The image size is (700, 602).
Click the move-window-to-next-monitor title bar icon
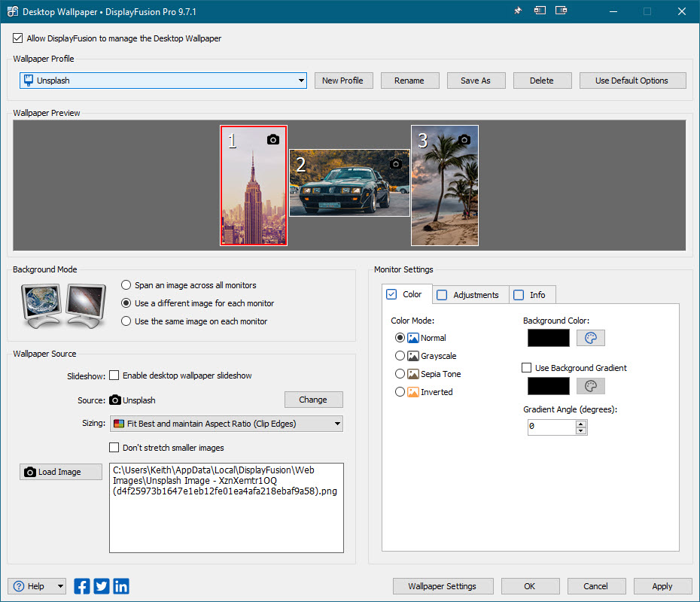(562, 11)
